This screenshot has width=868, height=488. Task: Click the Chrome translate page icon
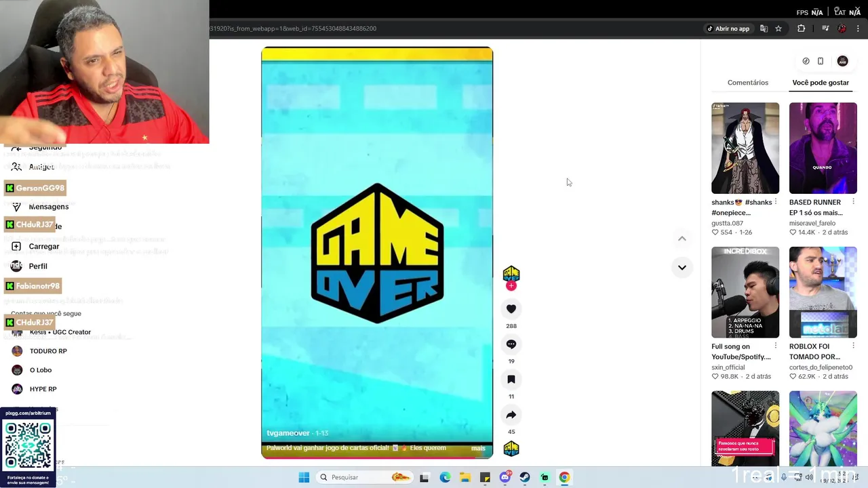764,28
